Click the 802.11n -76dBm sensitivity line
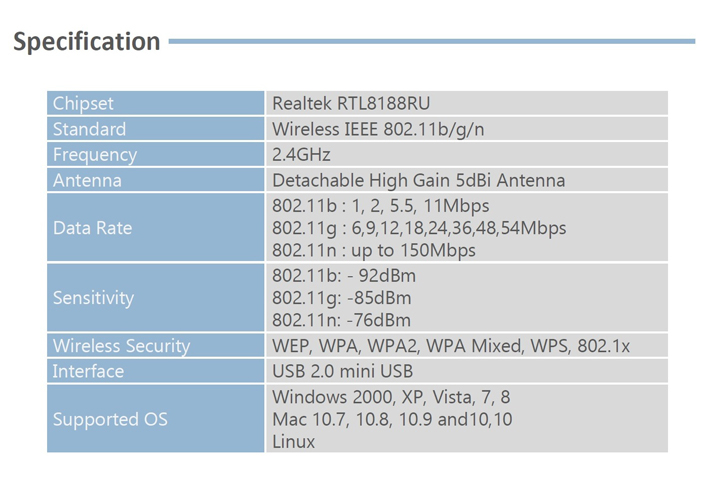 pos(341,321)
